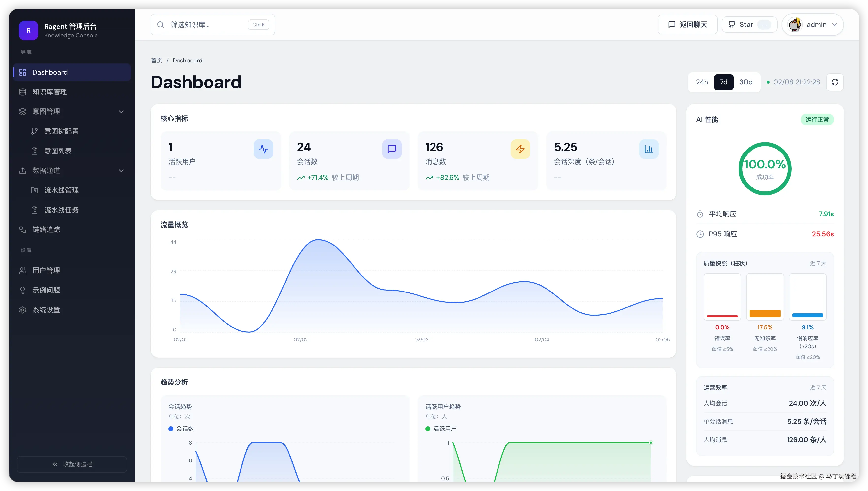868x491 pixels.
Task: Click 收起侧边栏 to collapse sidebar
Action: [72, 464]
